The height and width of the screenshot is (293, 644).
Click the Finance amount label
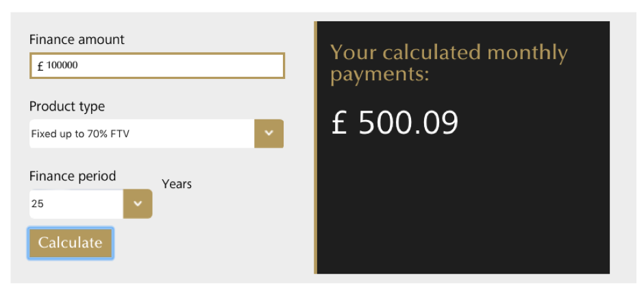point(77,40)
